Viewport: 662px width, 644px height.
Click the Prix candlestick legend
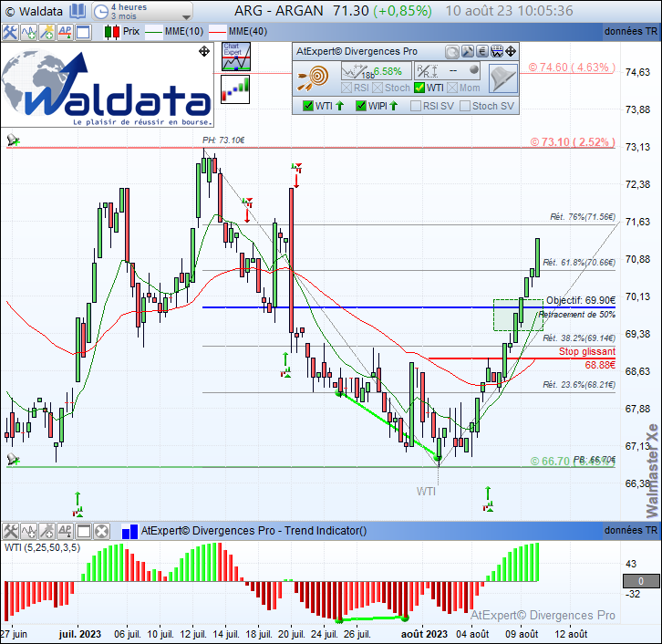pos(122,32)
